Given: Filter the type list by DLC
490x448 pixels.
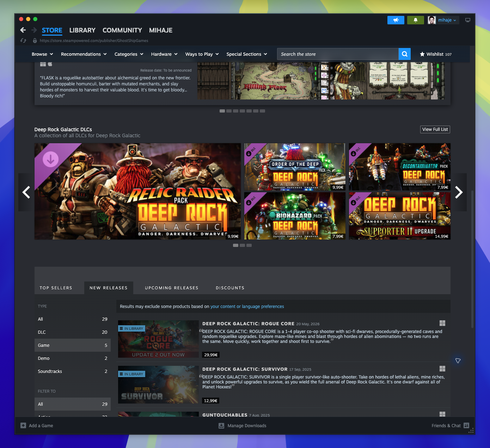Looking at the screenshot, I should tap(73, 332).
